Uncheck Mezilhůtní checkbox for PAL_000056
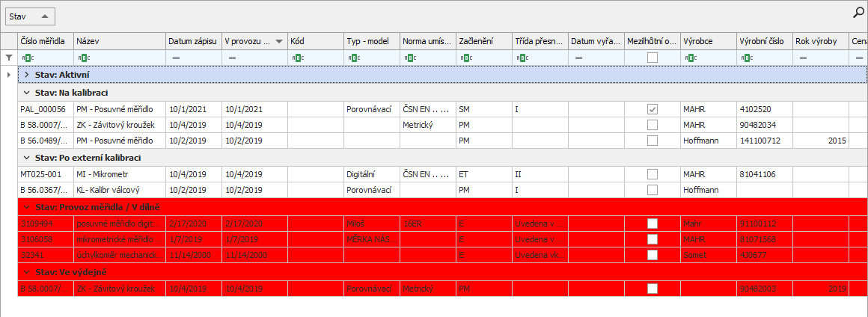 point(652,110)
